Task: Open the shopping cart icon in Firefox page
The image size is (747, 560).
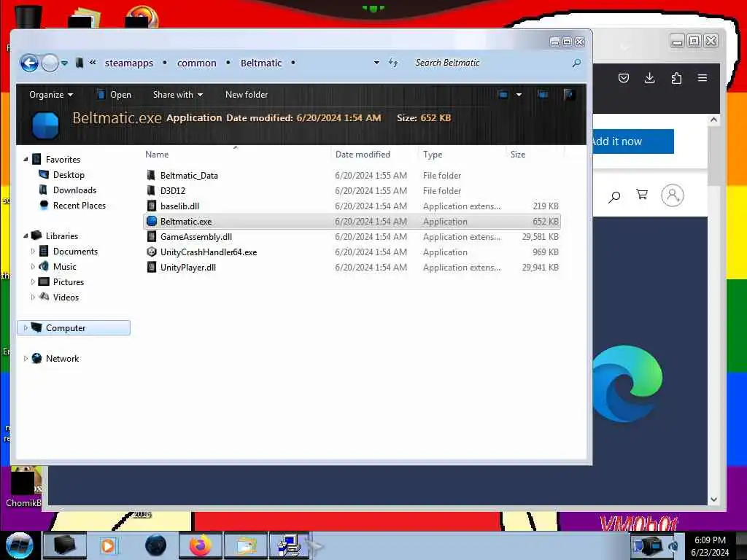Action: 642,194
